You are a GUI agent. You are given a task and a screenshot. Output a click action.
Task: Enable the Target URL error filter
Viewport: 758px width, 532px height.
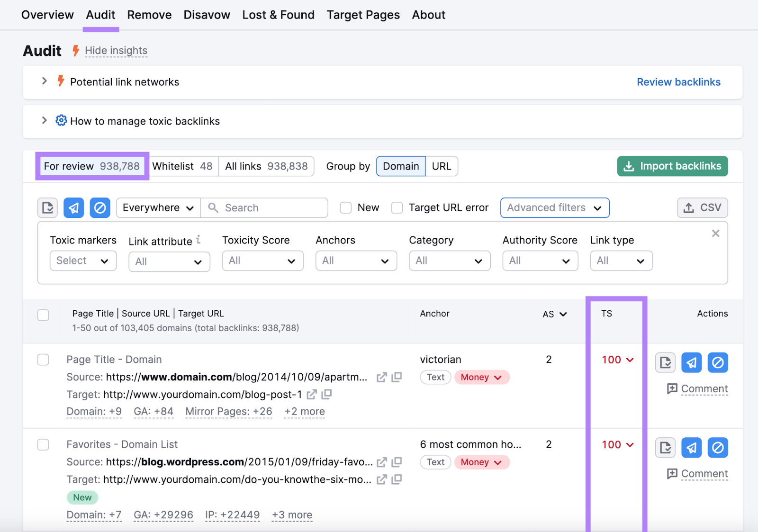(397, 207)
